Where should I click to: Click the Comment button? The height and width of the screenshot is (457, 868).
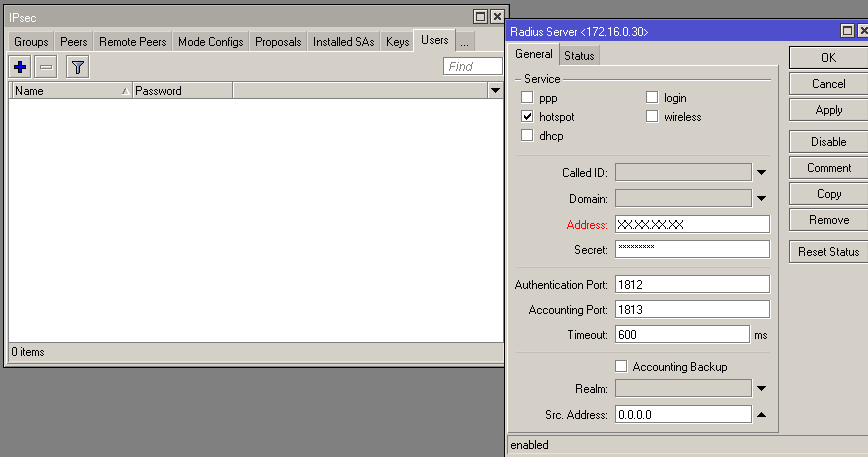click(x=828, y=168)
